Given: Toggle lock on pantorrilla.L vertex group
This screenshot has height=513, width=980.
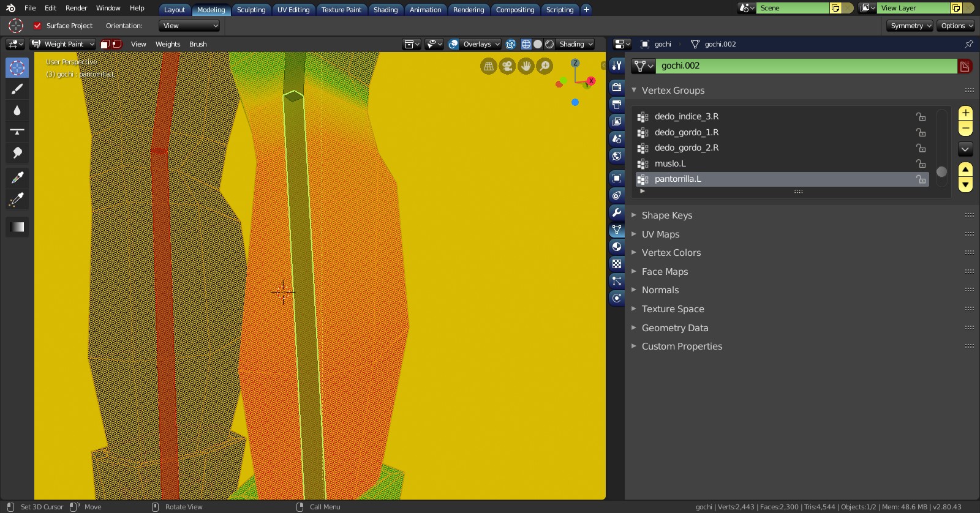Looking at the screenshot, I should click(x=921, y=179).
